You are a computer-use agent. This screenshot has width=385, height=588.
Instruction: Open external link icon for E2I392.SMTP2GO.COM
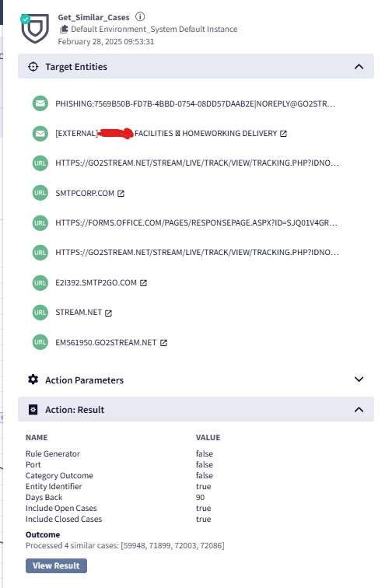pyautogui.click(x=143, y=283)
